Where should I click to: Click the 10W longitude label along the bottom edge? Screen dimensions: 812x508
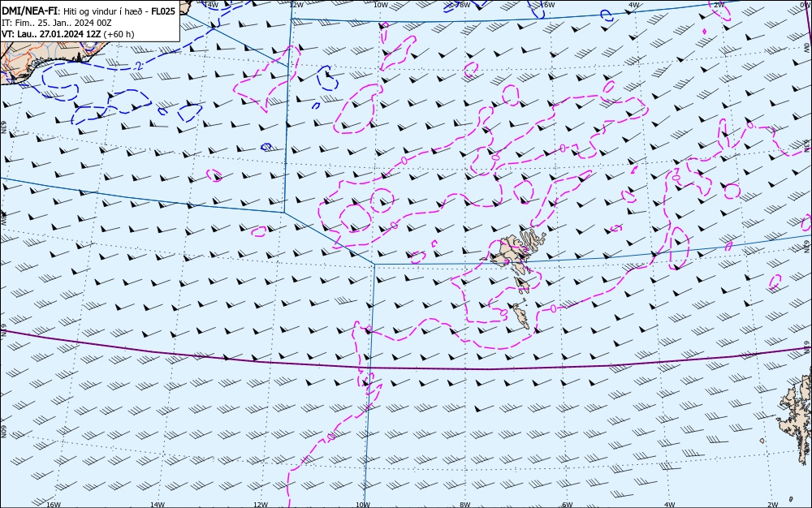[x=363, y=505]
